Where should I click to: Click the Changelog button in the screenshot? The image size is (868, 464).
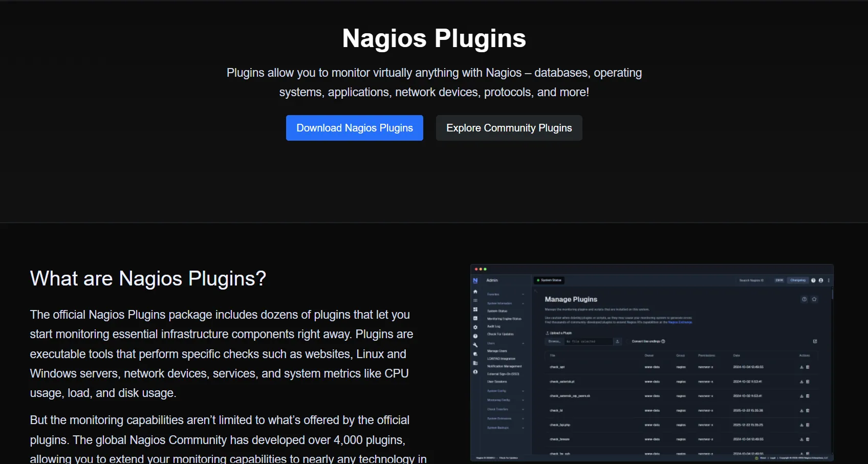coord(798,280)
